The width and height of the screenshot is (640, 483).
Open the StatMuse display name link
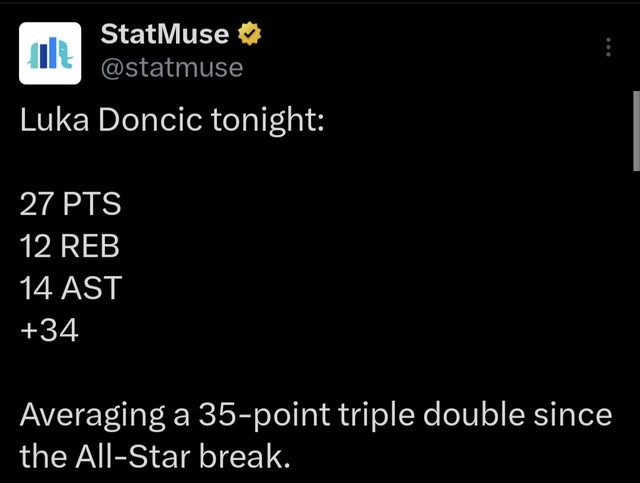166,36
